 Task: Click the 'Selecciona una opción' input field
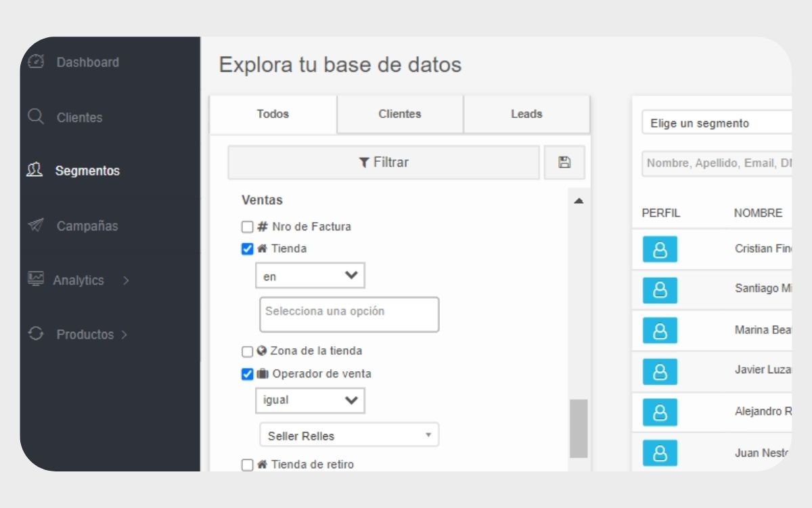pyautogui.click(x=349, y=314)
